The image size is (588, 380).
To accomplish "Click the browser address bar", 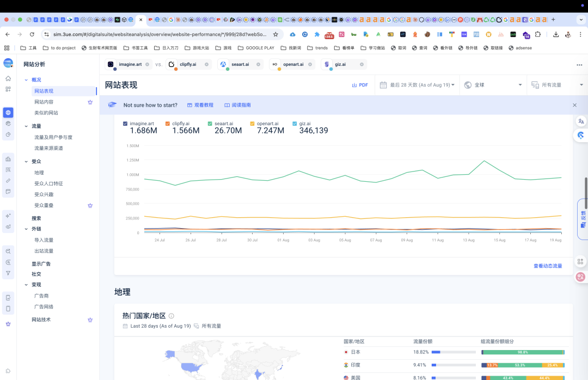I will pyautogui.click(x=160, y=34).
